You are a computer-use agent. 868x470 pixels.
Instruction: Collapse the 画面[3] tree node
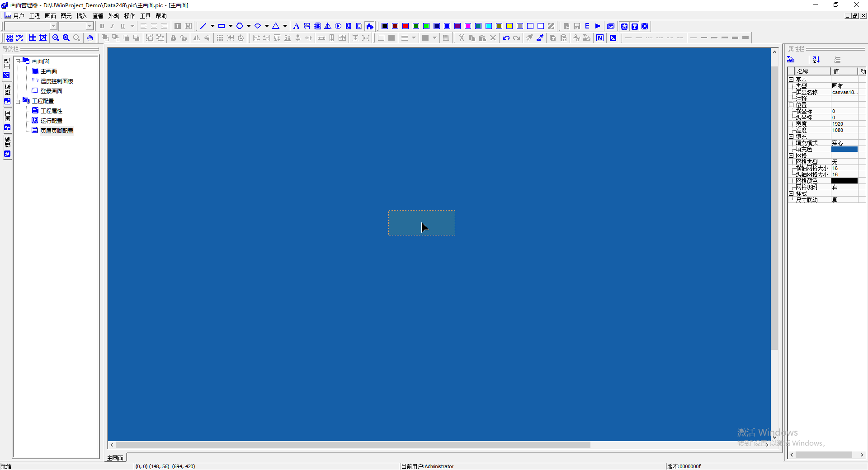[x=18, y=61]
